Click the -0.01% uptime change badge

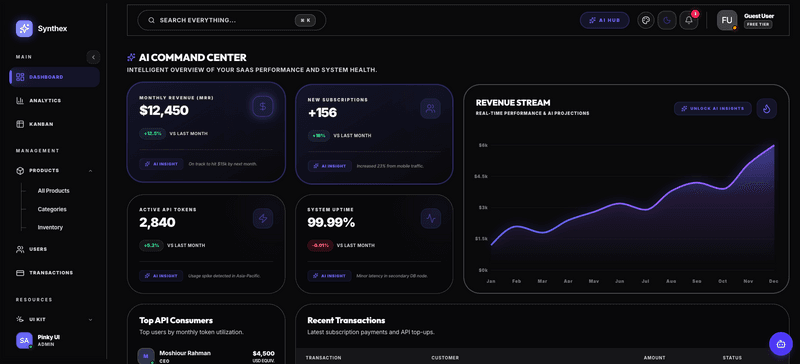pos(320,246)
